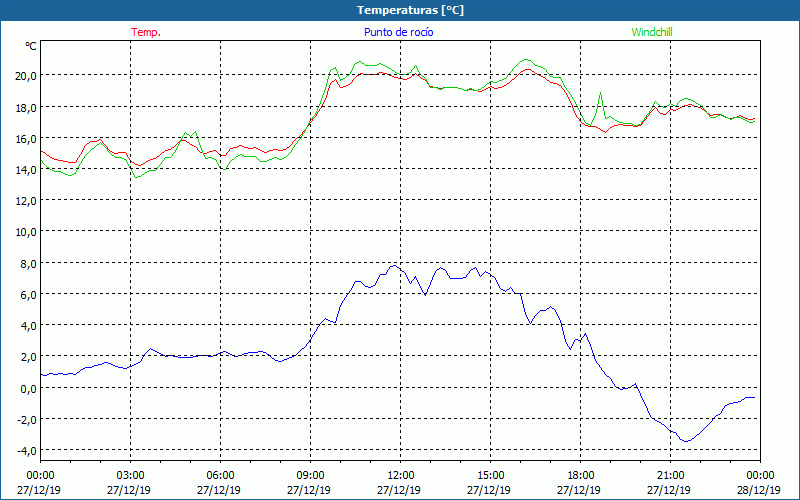Click the '21:00' time axis label
This screenshot has width=800, height=500.
point(670,476)
